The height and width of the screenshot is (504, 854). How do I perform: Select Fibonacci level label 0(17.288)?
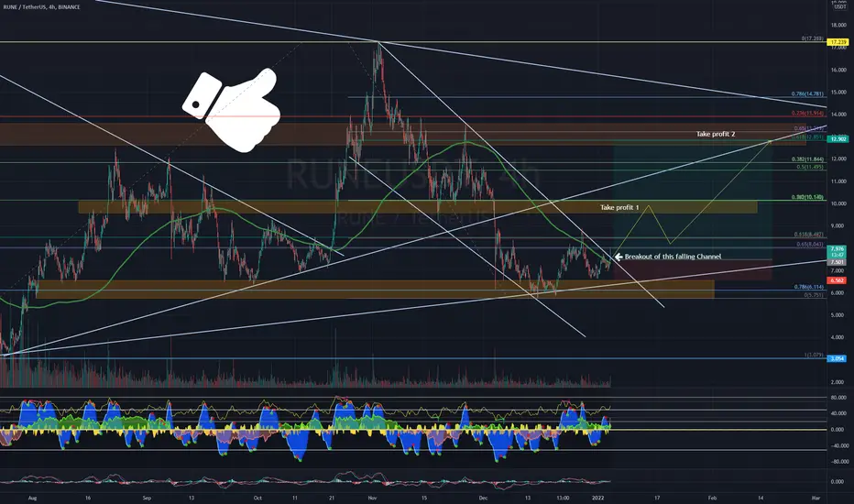812,38
